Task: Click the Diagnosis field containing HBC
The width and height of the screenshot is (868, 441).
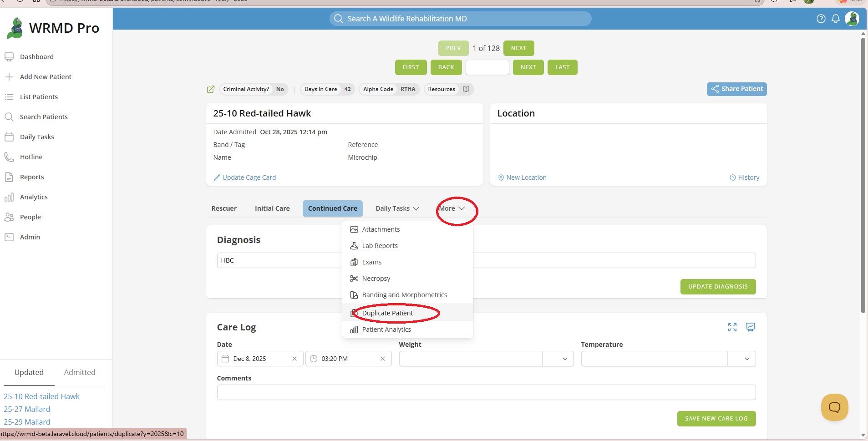Action: pos(486,260)
